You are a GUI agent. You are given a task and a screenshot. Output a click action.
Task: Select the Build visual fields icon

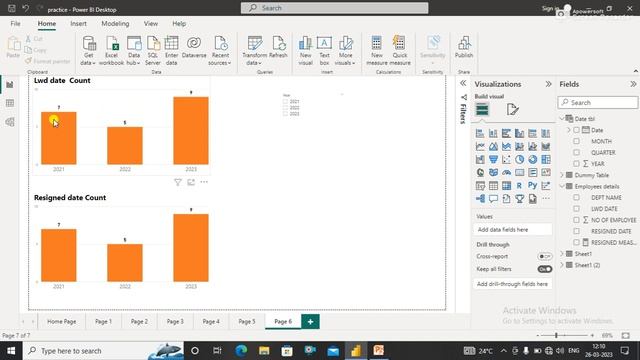point(482,109)
